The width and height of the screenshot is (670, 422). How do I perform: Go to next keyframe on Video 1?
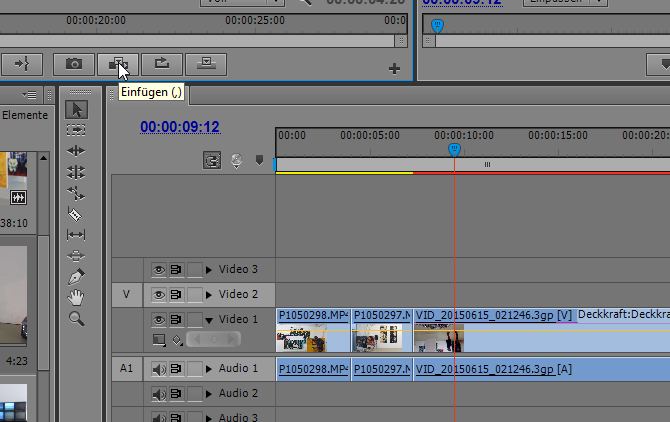231,340
